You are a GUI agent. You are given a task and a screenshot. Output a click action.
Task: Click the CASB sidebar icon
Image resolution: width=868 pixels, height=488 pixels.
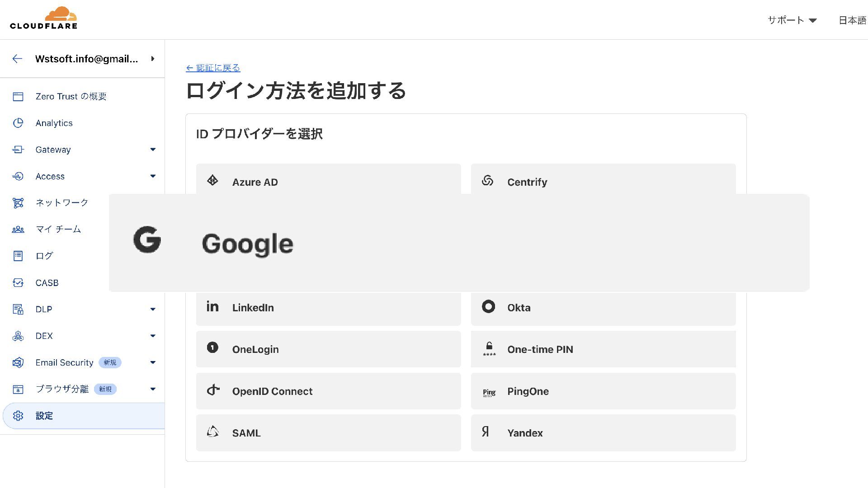(x=18, y=283)
